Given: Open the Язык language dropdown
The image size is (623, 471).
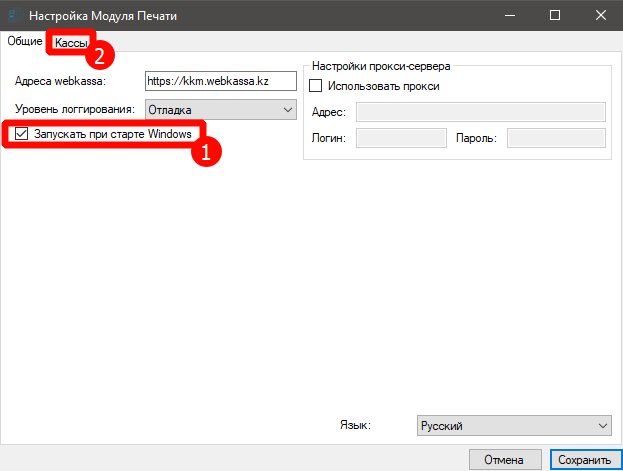Looking at the screenshot, I should (x=513, y=426).
